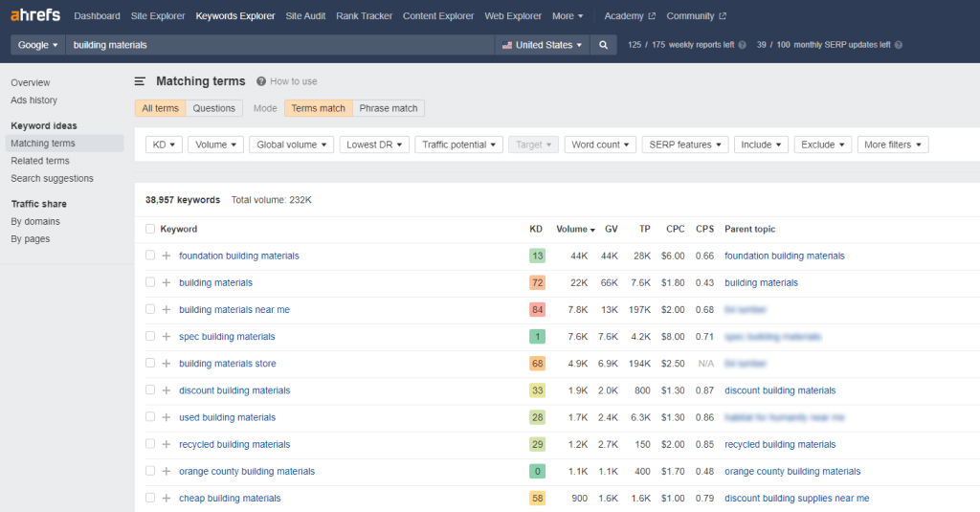Open the United States country dropdown

(x=542, y=45)
